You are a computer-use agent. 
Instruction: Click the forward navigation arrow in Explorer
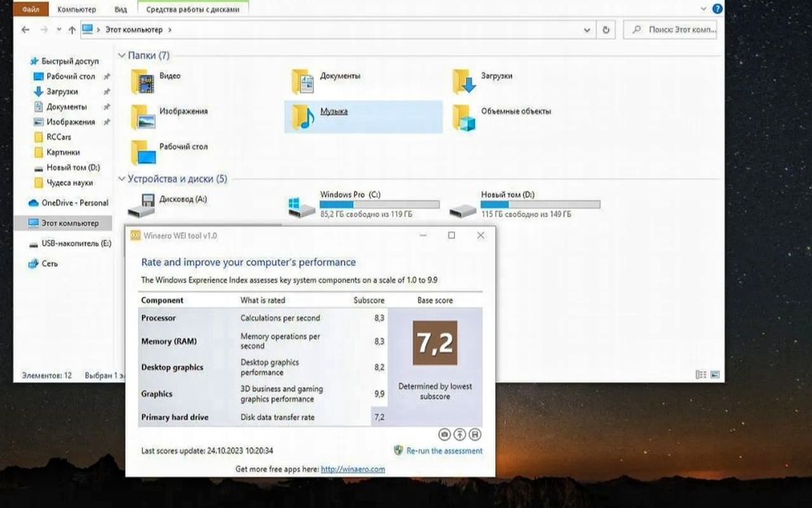coord(44,30)
